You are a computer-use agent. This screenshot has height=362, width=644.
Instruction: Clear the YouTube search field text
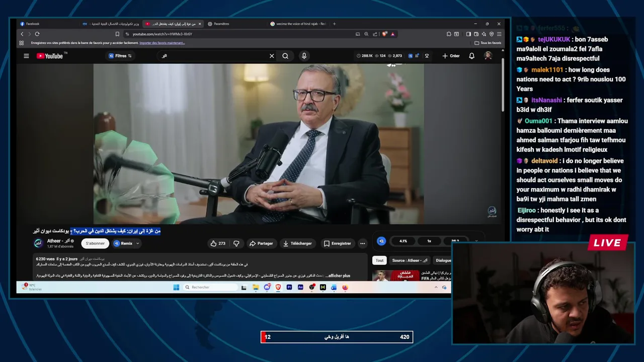(x=272, y=56)
